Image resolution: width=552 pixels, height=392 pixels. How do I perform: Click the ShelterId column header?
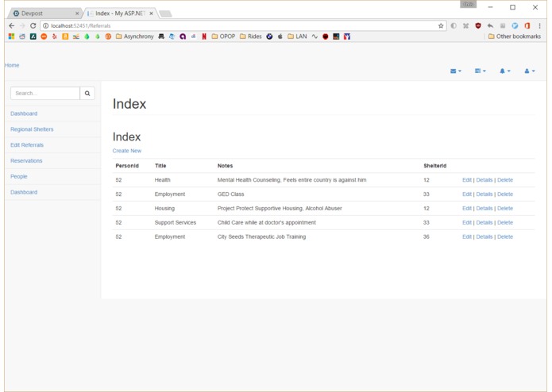coord(434,166)
